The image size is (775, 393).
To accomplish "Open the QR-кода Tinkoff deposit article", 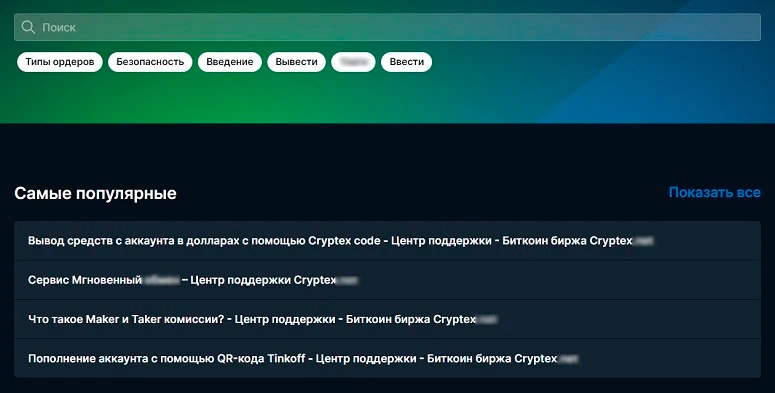I will (387, 358).
